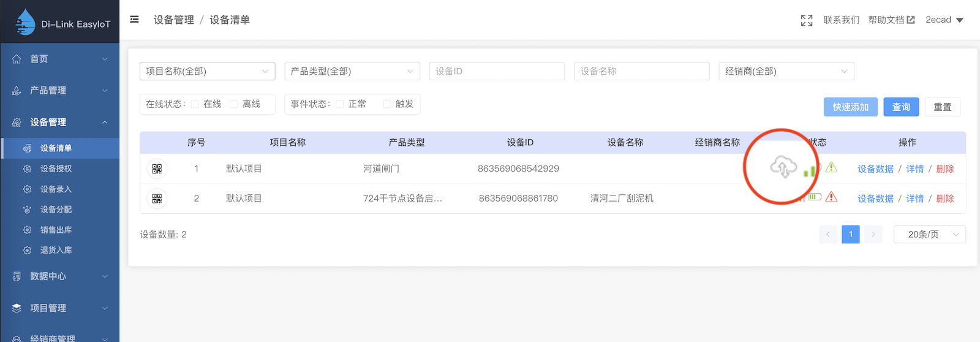Click 删除 for 清河二厂刮泥机
The image size is (980, 342).
coord(945,199)
